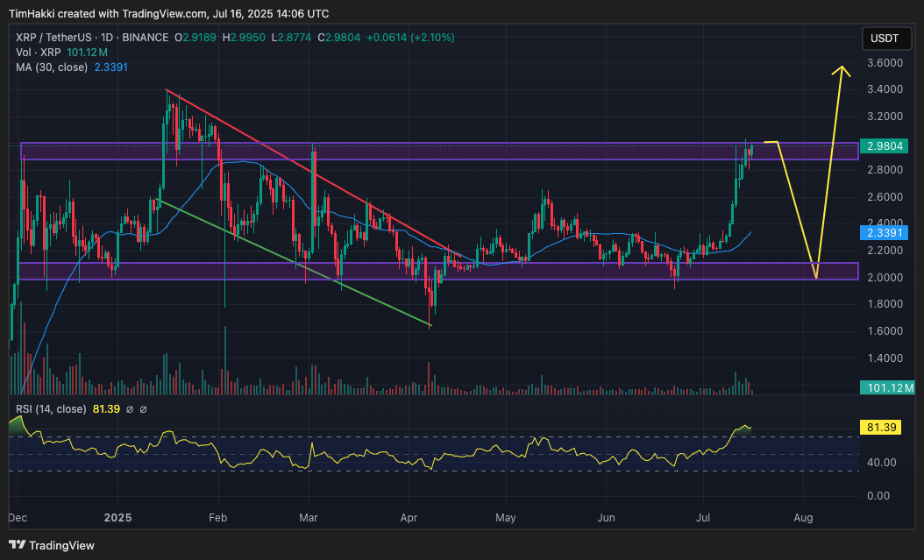Click the BINANCE exchange label

[x=147, y=39]
